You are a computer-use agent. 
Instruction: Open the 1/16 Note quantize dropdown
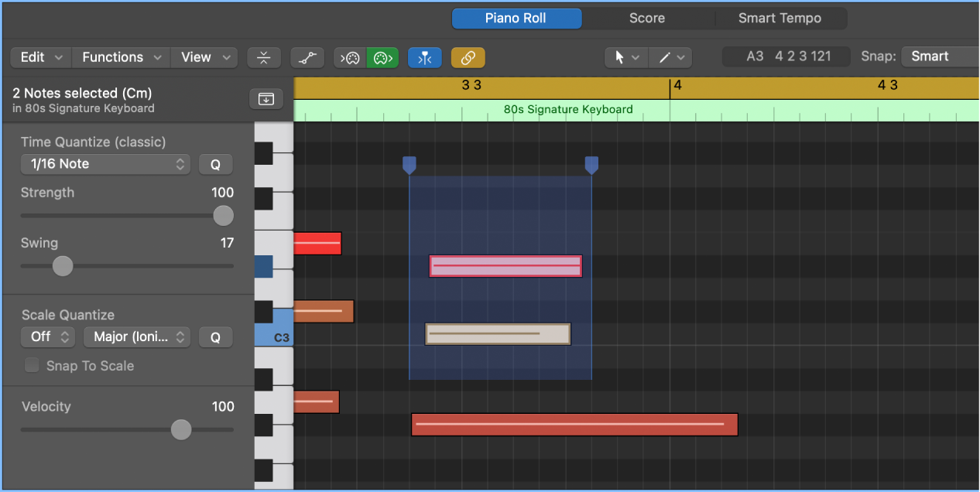[105, 164]
